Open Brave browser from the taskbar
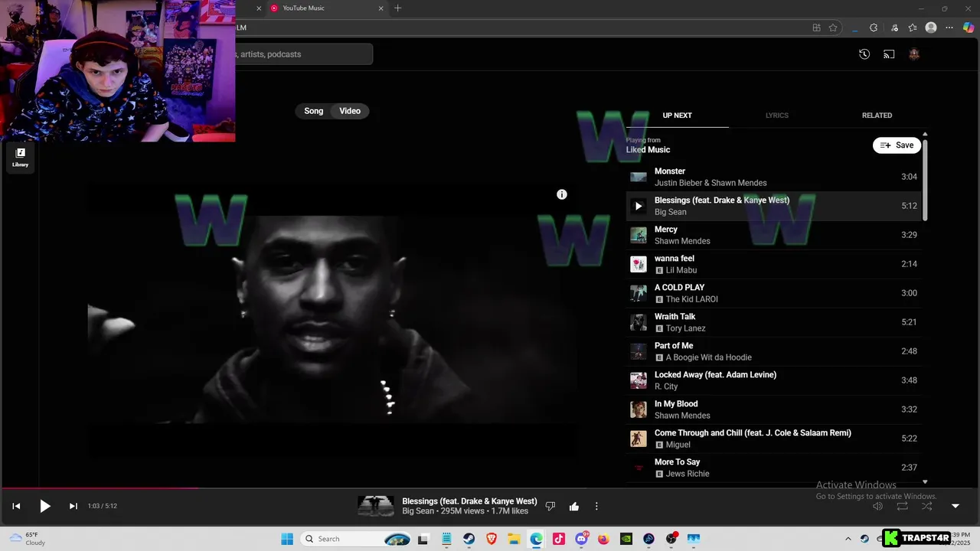The image size is (980, 551). click(x=491, y=539)
